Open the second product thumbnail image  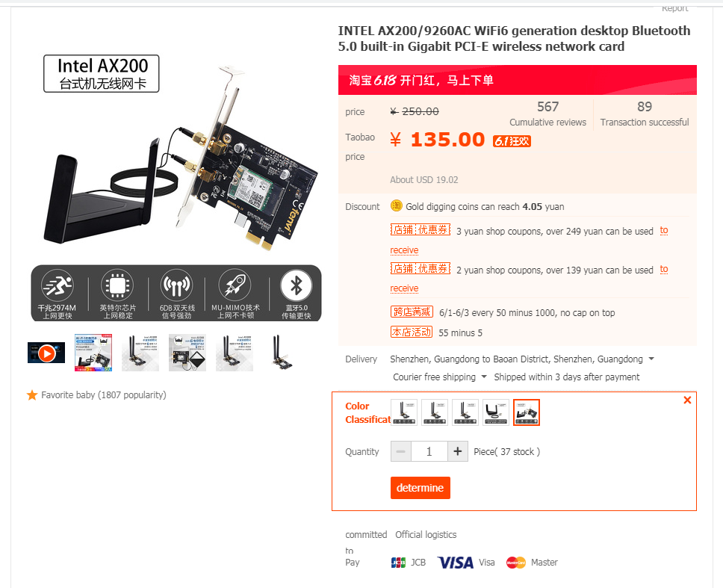point(93,353)
